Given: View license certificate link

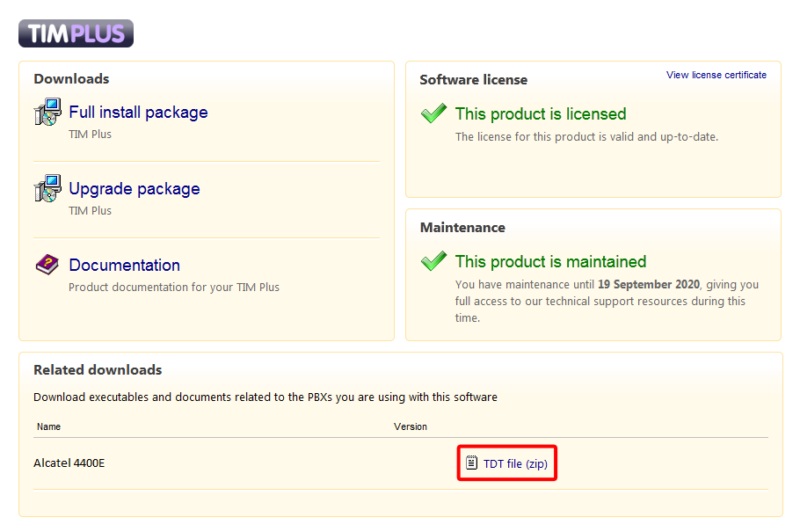Looking at the screenshot, I should (x=716, y=75).
